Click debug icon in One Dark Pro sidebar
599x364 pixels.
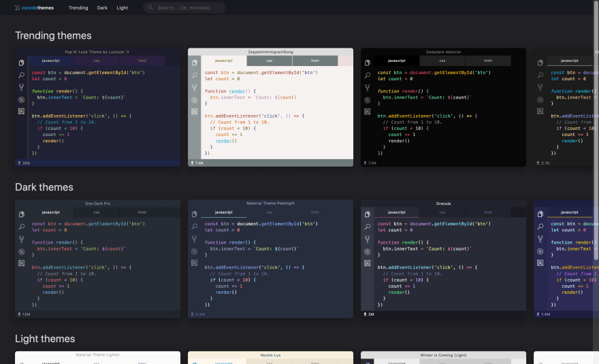pos(21,251)
